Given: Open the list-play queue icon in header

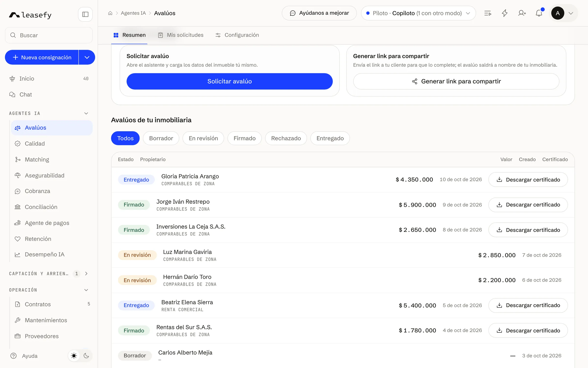Looking at the screenshot, I should click(x=488, y=13).
